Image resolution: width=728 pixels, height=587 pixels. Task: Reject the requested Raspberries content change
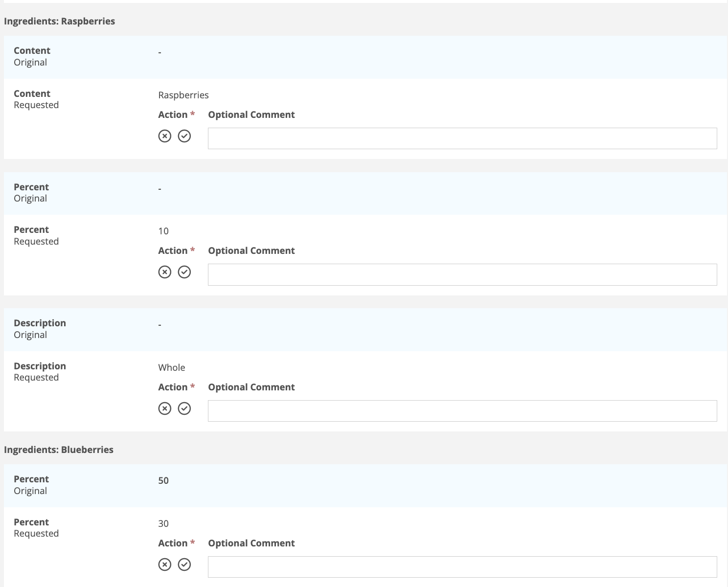tap(165, 136)
